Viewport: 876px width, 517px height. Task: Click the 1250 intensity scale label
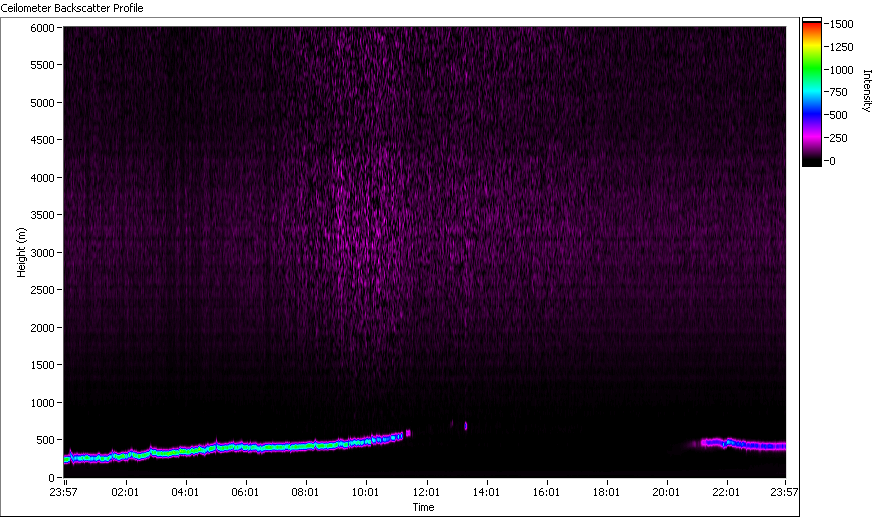[x=841, y=47]
